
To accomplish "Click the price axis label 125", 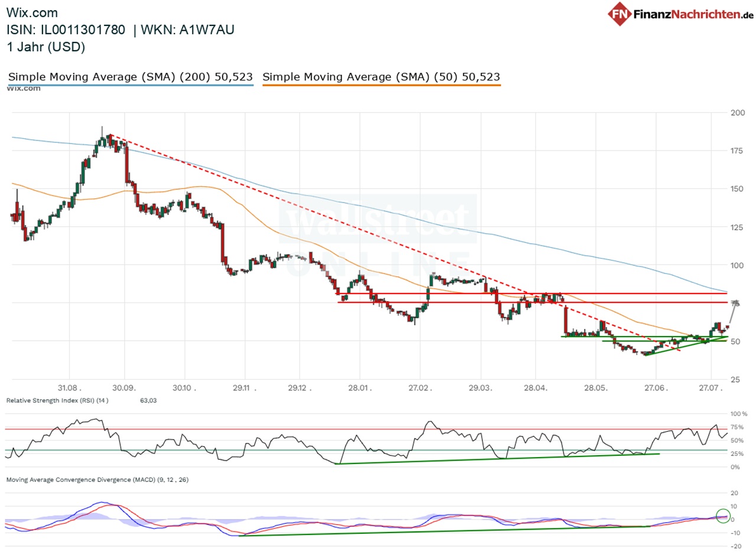I will tap(737, 227).
